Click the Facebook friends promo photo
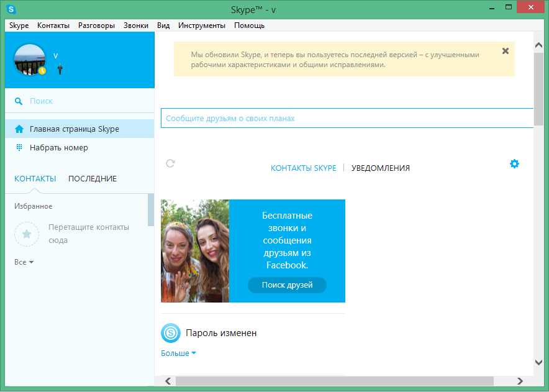This screenshot has height=392, width=549. tap(195, 251)
